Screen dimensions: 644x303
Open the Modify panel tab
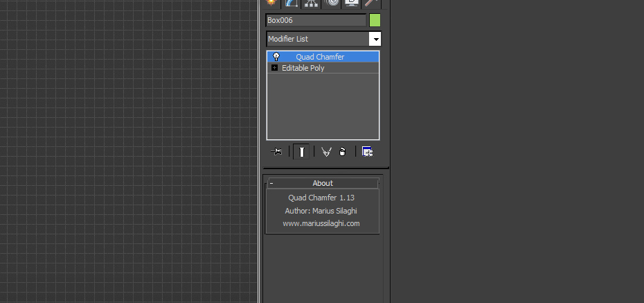click(x=292, y=3)
